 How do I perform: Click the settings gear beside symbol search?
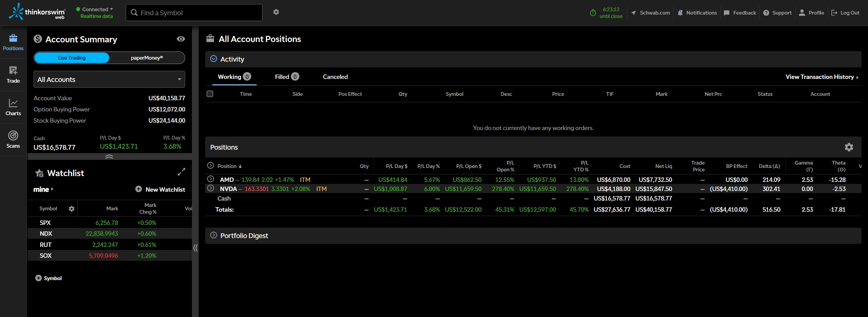276,12
